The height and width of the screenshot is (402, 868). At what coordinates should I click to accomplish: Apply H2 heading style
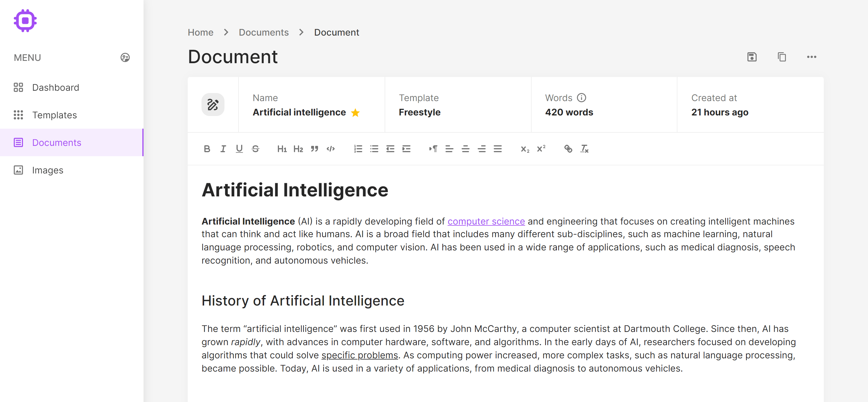click(298, 148)
